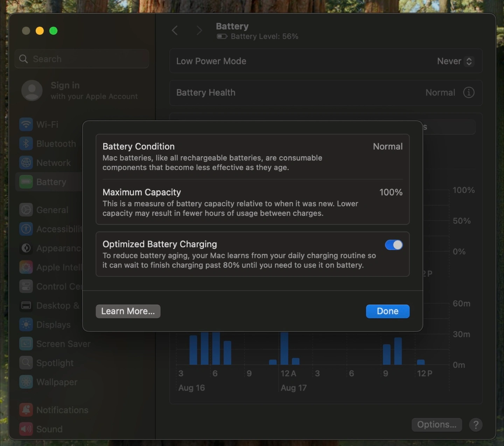Expand the Low Power Mode dropdown

[x=455, y=61]
